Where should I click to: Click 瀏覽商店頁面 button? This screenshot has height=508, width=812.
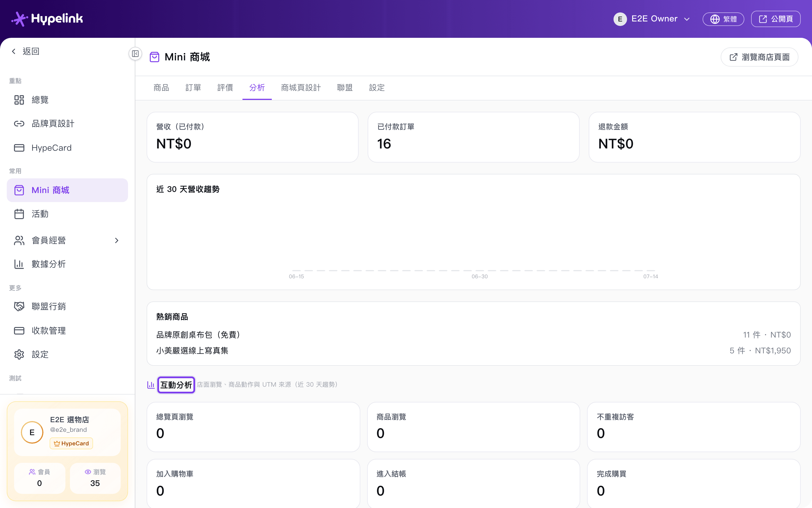[x=759, y=57]
